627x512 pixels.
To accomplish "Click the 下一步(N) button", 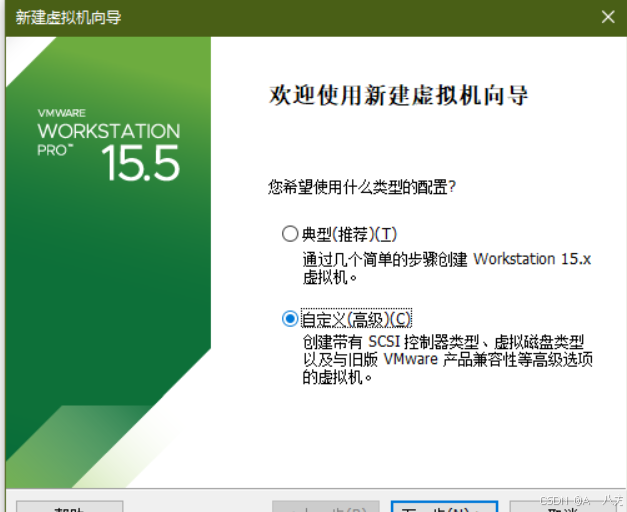I will (x=444, y=507).
